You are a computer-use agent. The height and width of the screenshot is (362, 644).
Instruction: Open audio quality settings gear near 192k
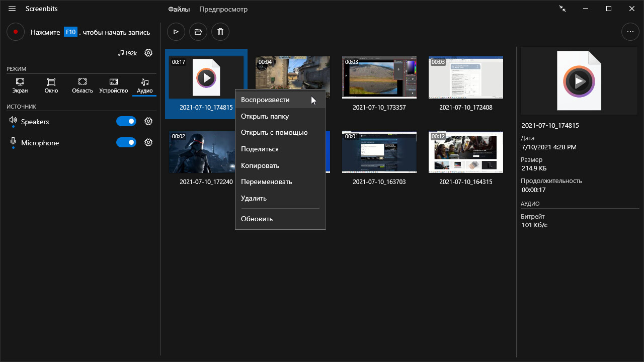[x=148, y=53]
